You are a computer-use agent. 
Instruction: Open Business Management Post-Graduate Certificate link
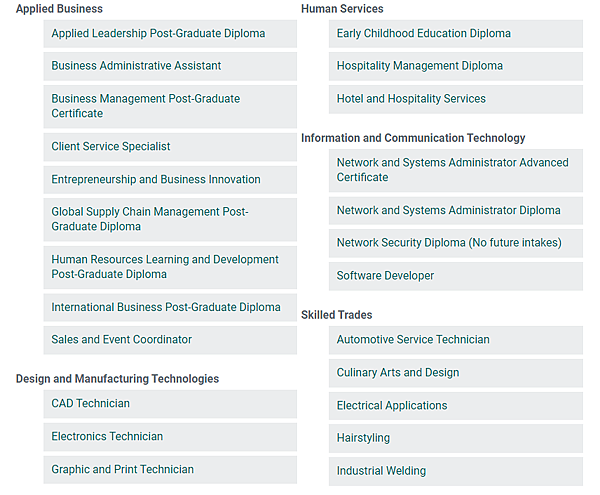[x=146, y=106]
